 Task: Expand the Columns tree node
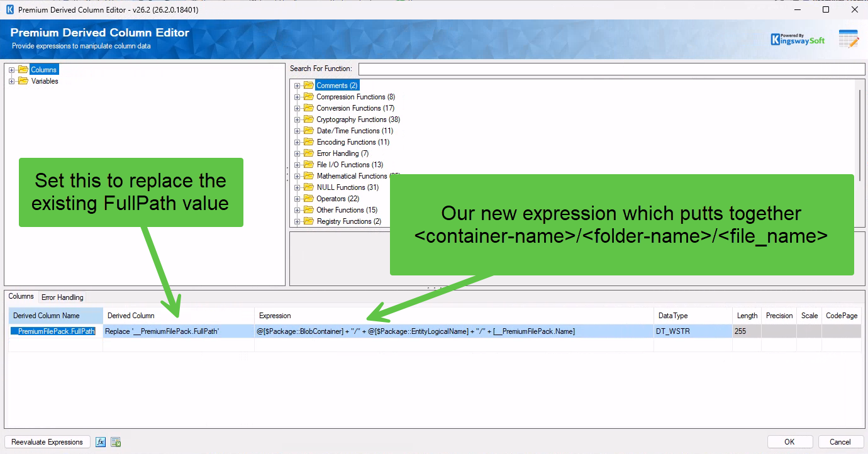[12, 70]
